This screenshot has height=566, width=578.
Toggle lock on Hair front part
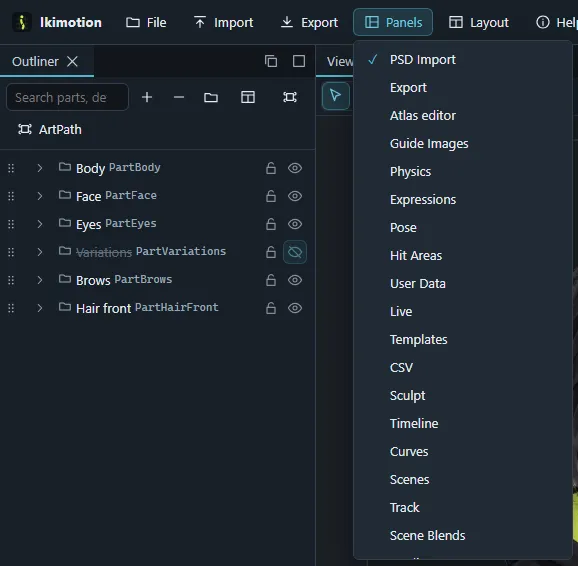tap(271, 308)
